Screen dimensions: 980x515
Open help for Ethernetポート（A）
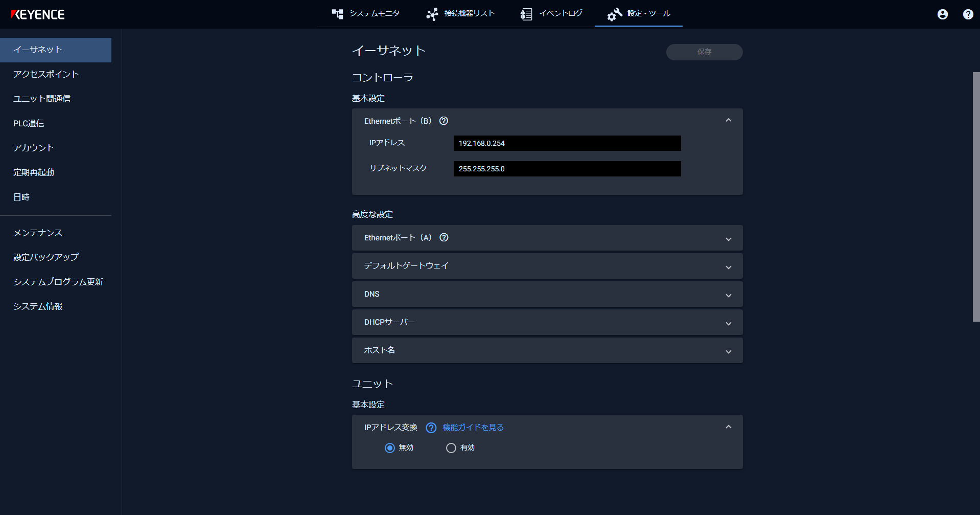click(x=444, y=237)
